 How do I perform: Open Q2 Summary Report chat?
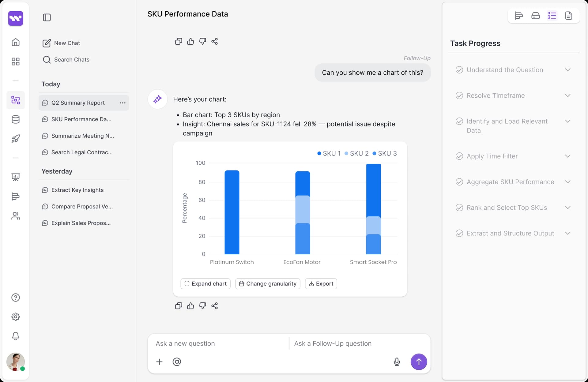[78, 103]
